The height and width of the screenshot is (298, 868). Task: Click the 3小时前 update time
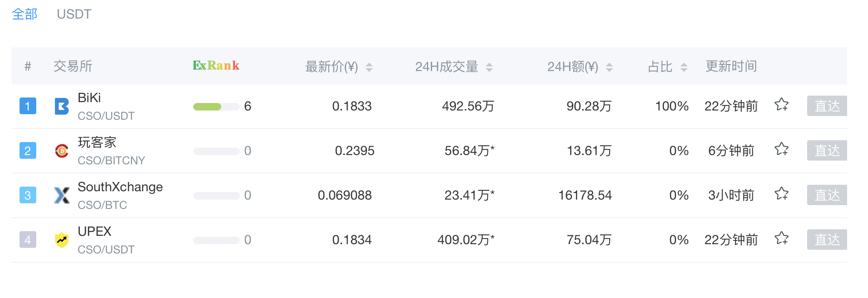[x=731, y=195]
